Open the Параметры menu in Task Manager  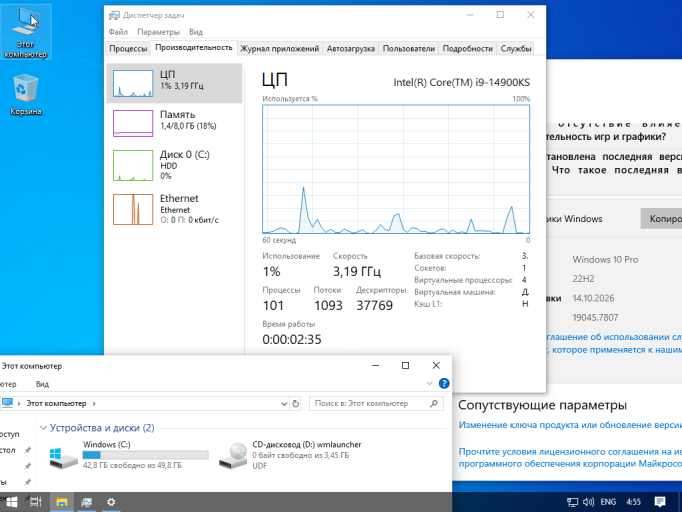click(158, 32)
